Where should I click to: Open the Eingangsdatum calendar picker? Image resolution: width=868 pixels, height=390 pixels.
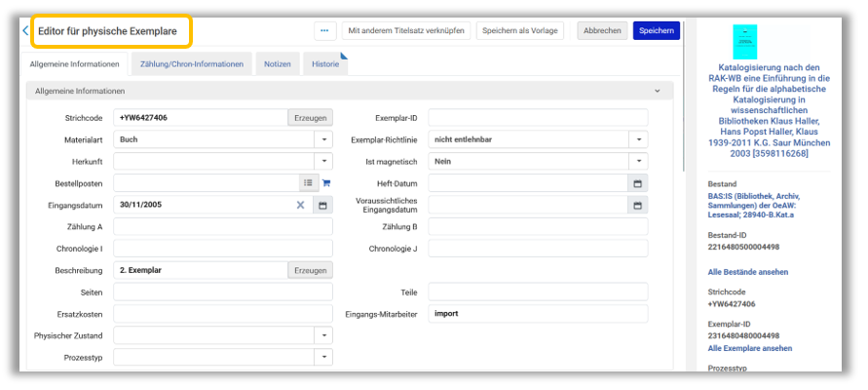(x=322, y=205)
